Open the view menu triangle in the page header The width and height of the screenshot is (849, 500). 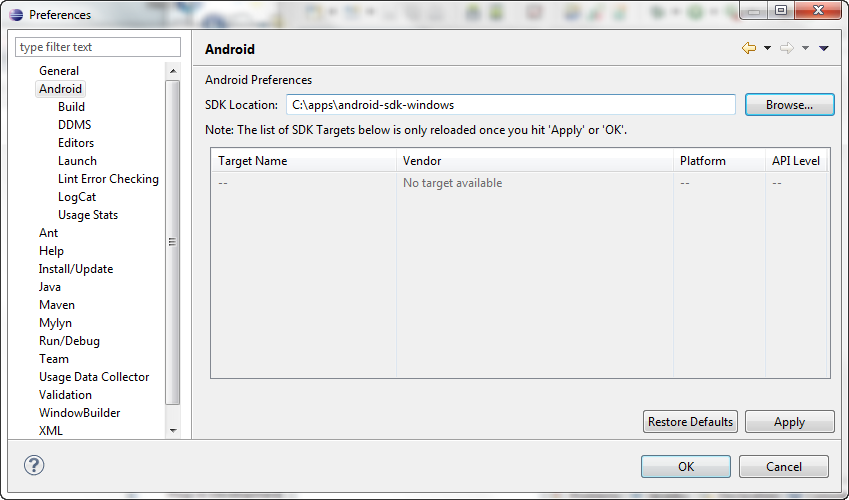[824, 48]
